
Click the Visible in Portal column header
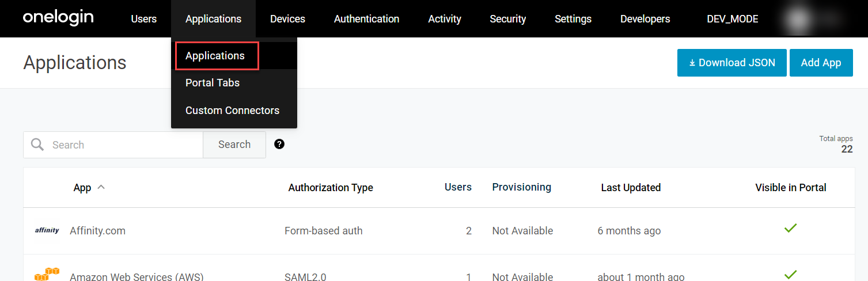tap(791, 188)
